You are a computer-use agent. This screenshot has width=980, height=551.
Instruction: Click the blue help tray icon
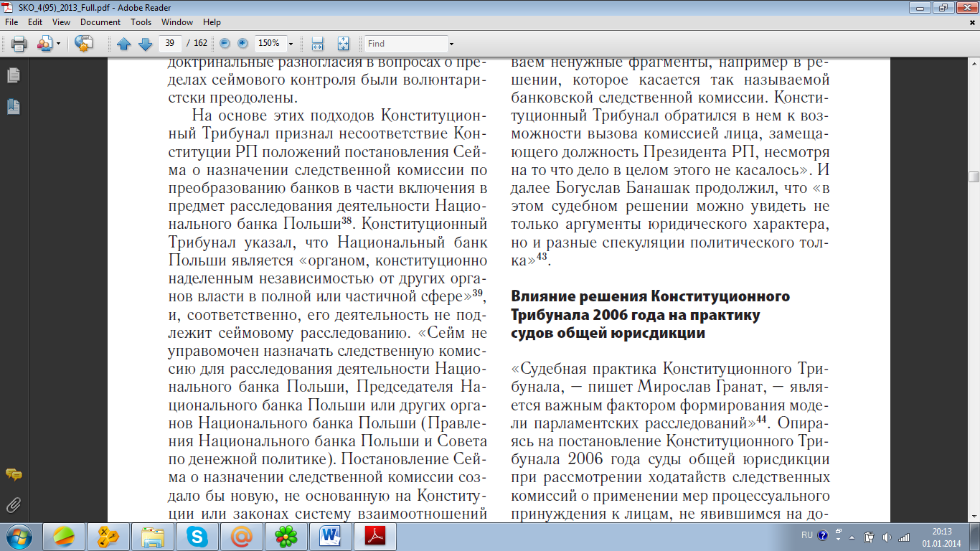tap(822, 535)
